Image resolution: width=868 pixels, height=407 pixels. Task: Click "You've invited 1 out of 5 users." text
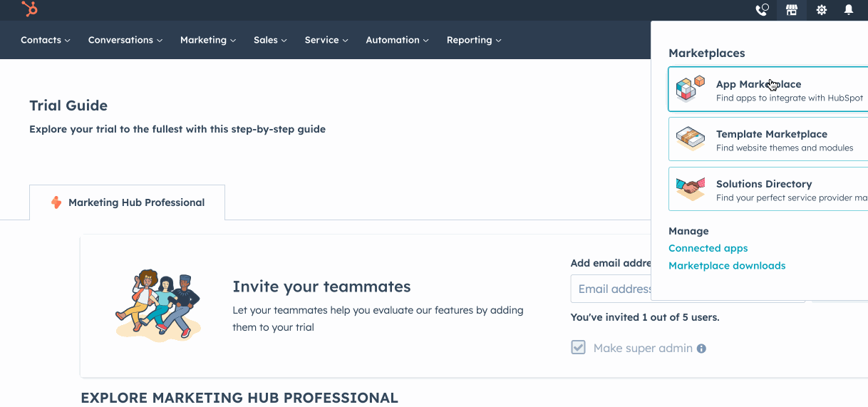(x=645, y=317)
